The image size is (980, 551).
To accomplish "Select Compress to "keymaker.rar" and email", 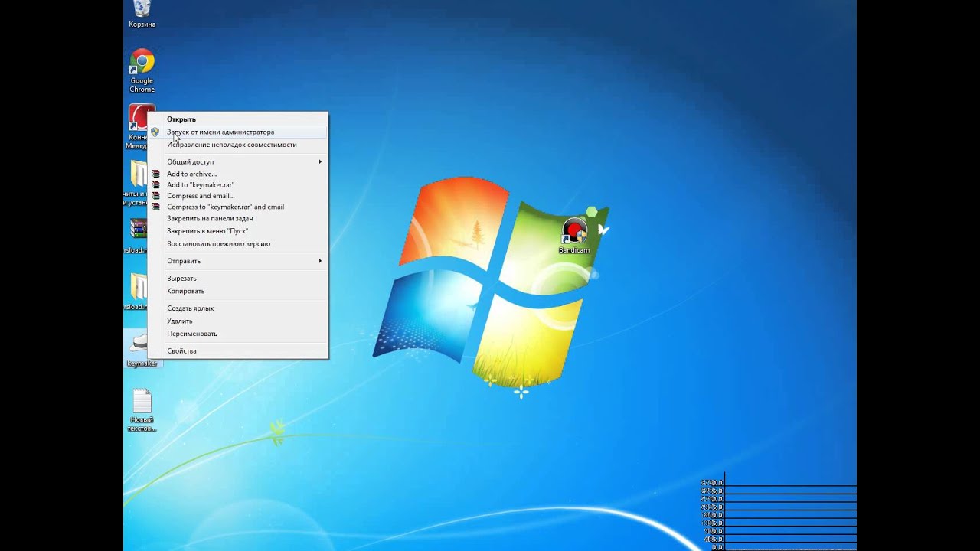I will click(x=238, y=207).
